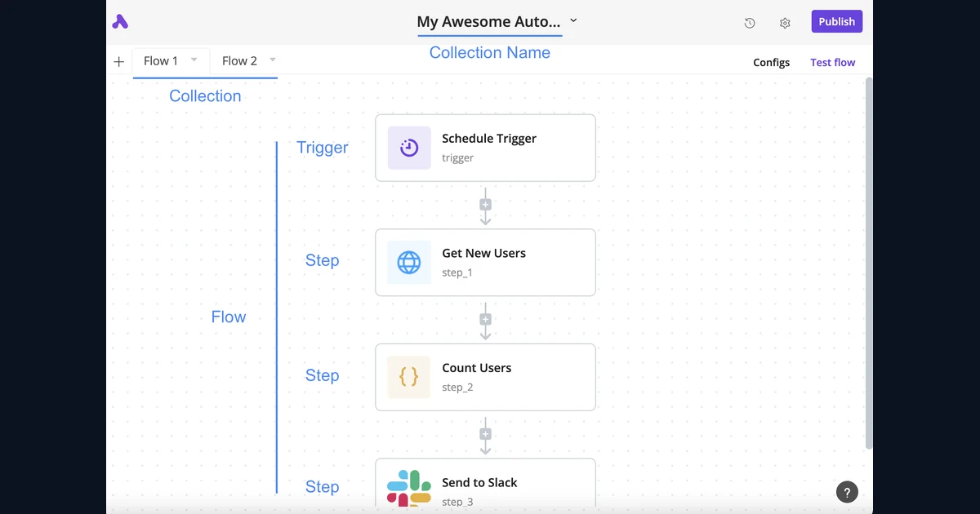This screenshot has width=980, height=514.
Task: Switch to the Flow 2 tab
Action: [x=239, y=61]
